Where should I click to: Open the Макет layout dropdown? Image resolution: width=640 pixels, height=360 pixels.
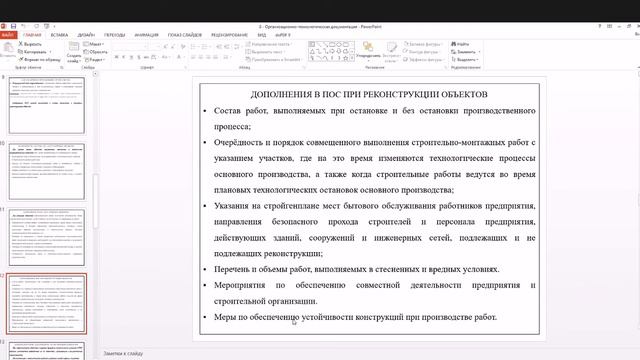[x=94, y=44]
